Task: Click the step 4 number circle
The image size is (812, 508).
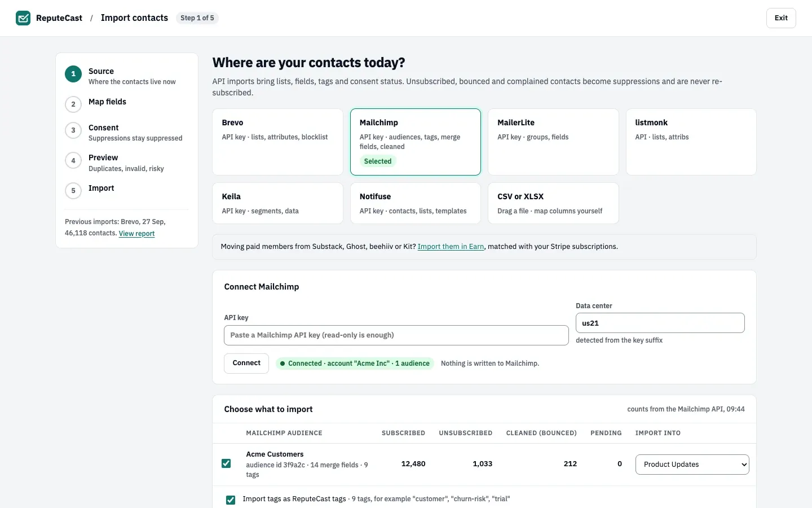Action: click(73, 161)
